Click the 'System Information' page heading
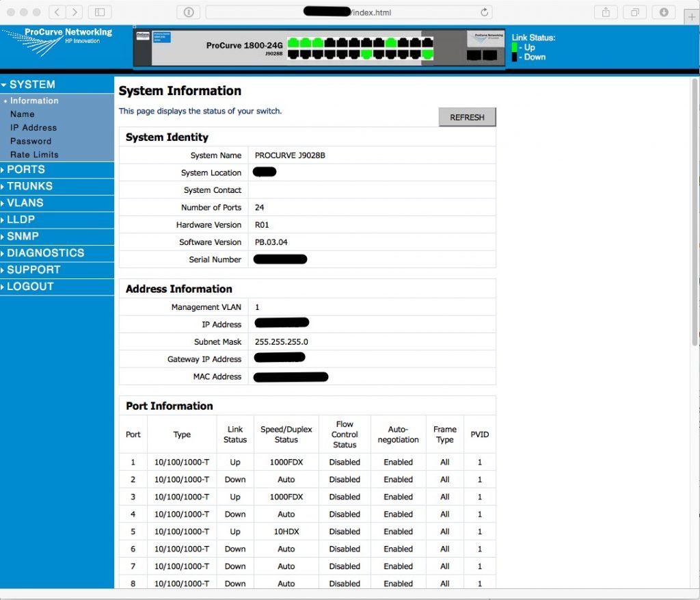 pos(180,91)
